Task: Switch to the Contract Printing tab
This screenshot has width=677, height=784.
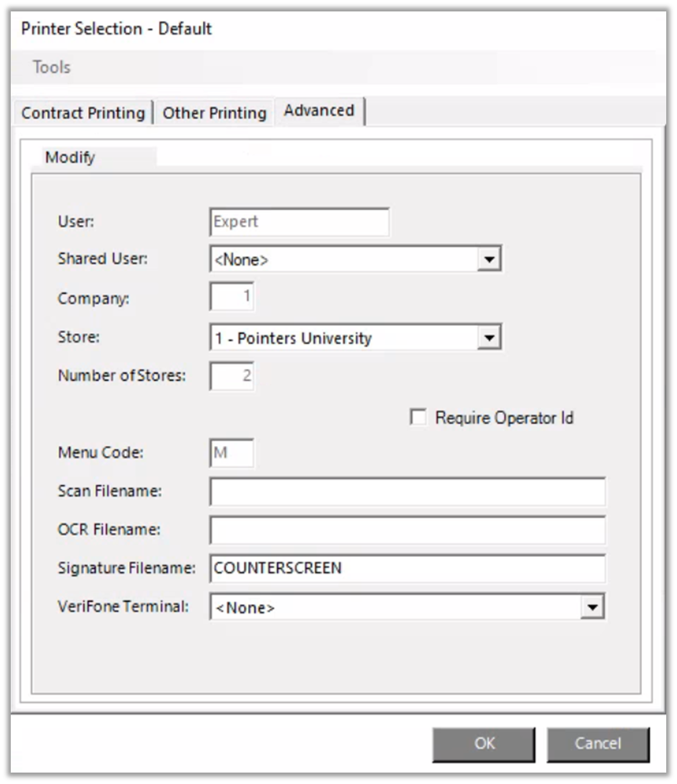Action: pos(83,113)
